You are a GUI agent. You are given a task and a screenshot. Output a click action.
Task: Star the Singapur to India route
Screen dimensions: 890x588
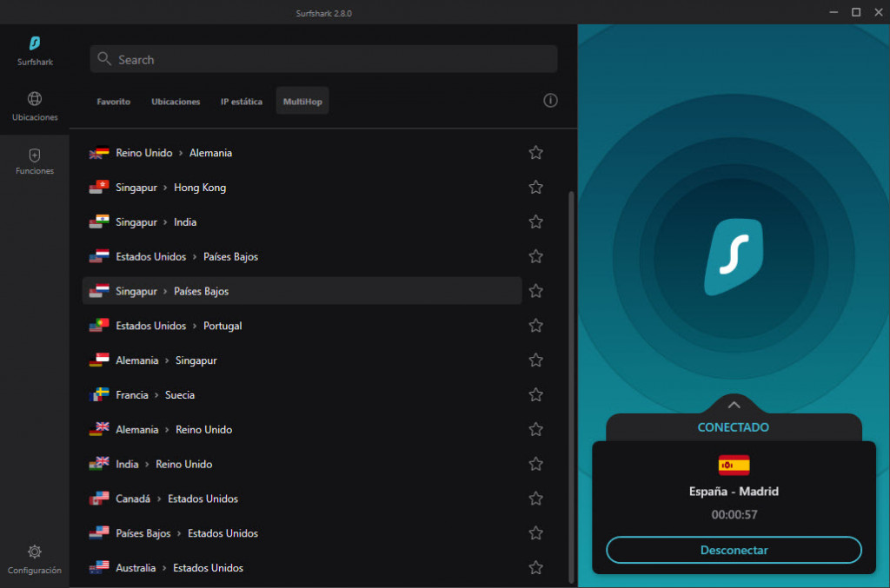(x=535, y=221)
